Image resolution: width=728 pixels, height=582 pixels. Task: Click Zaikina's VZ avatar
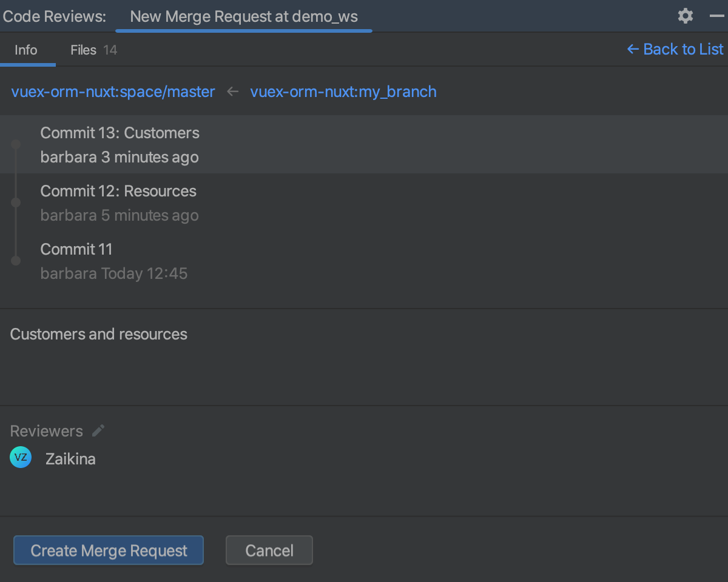pos(21,458)
